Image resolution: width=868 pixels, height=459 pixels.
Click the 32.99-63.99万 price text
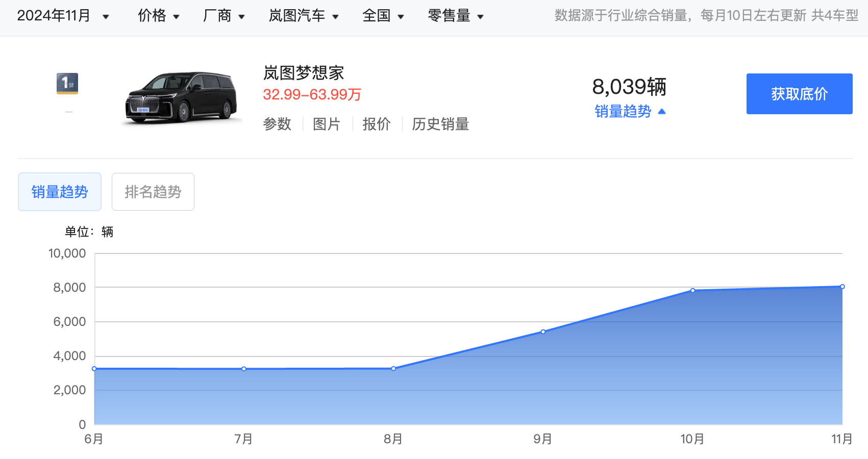coord(312,94)
